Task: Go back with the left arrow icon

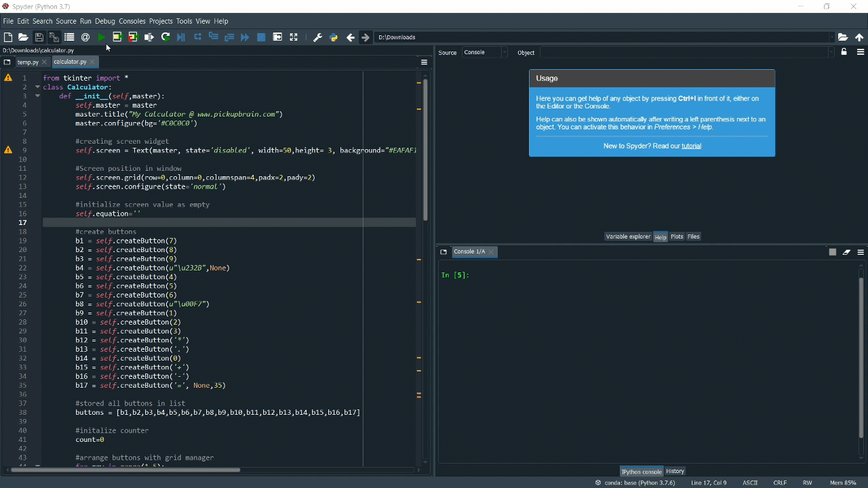Action: [350, 37]
